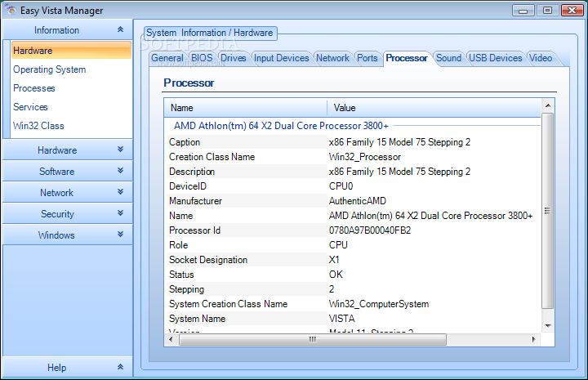Minimize the Easy Vista Manager window
The width and height of the screenshot is (588, 380).
(x=523, y=10)
